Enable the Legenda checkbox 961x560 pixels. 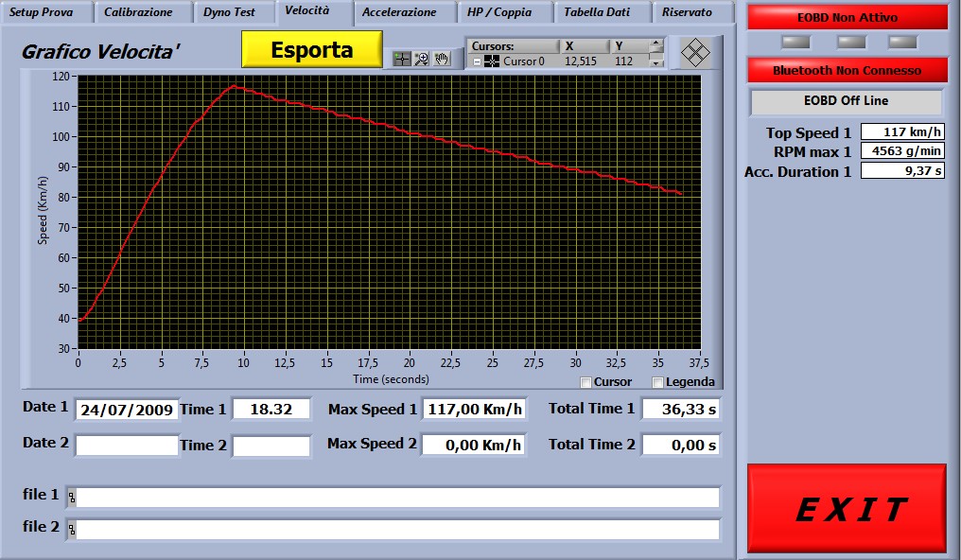coord(658,382)
